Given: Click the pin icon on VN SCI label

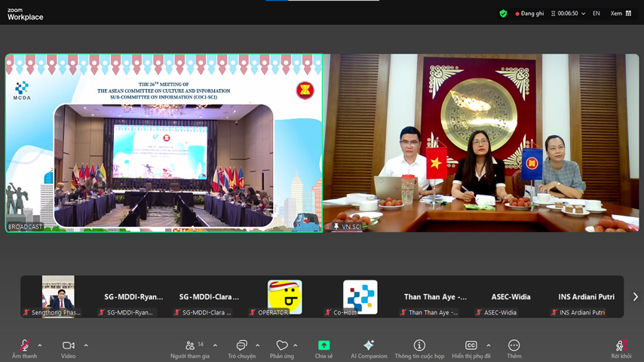Looking at the screenshot, I should [x=336, y=226].
